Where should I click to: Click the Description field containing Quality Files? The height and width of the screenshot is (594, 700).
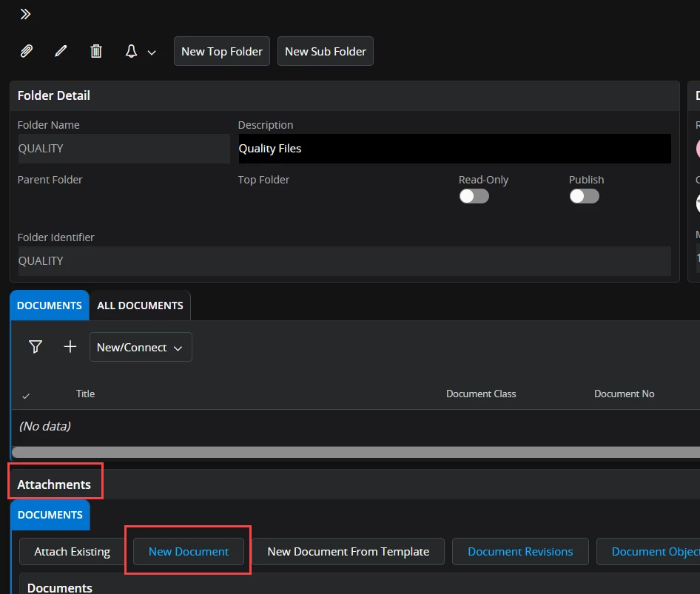pyautogui.click(x=454, y=149)
